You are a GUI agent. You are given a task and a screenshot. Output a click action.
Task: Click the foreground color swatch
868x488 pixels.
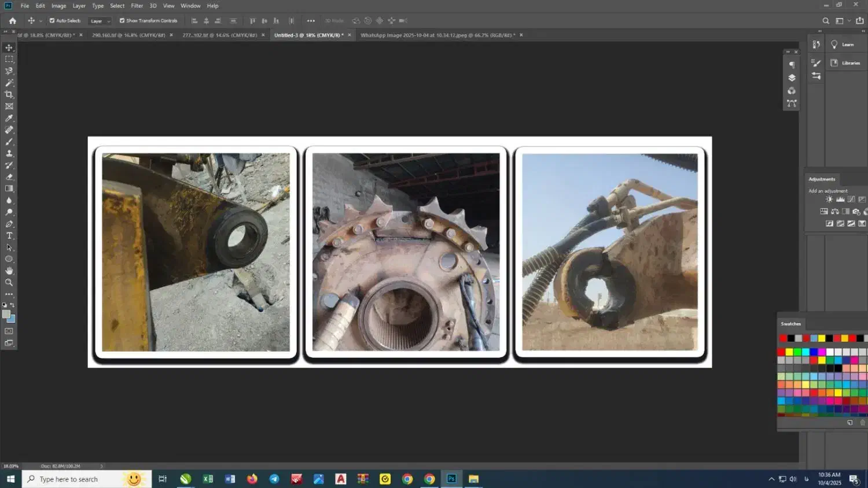(6, 314)
